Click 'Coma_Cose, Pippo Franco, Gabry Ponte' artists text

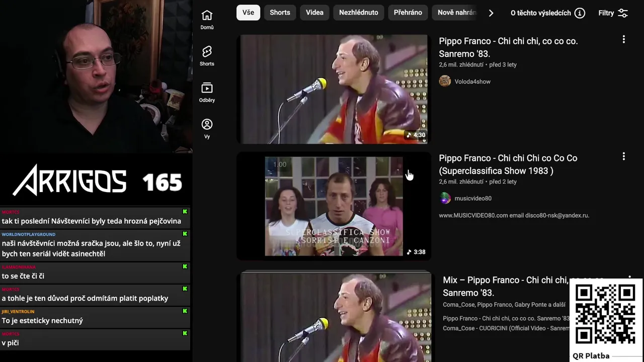(x=504, y=305)
